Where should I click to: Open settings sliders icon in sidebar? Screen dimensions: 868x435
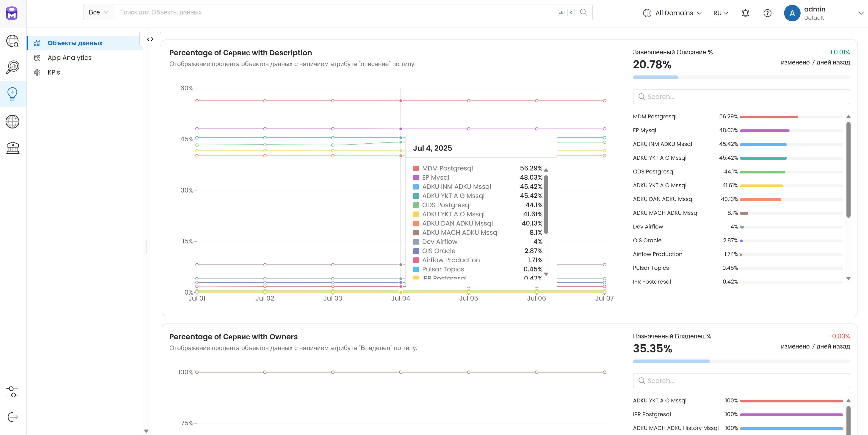tap(13, 392)
